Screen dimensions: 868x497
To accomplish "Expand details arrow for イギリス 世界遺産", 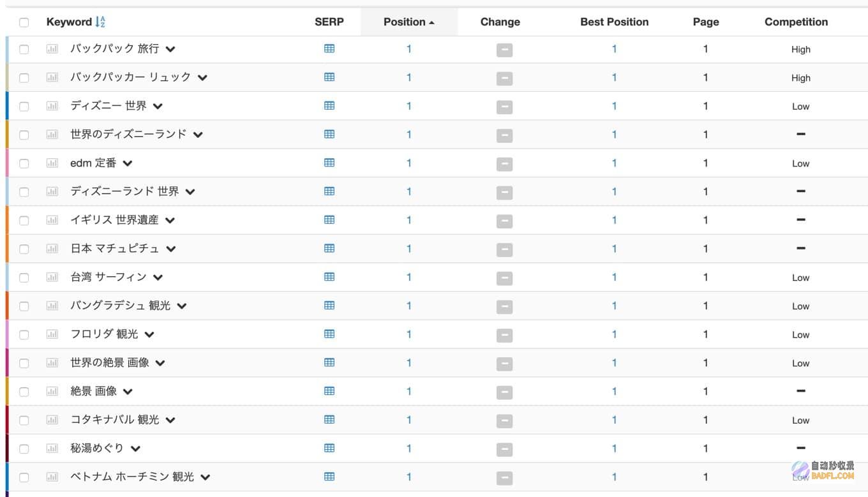I will click(x=170, y=221).
